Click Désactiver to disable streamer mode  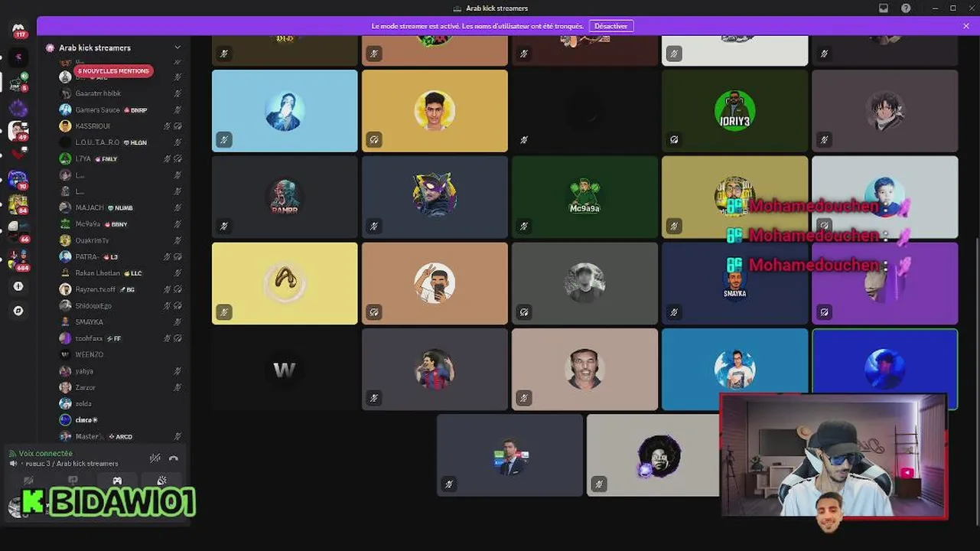pyautogui.click(x=611, y=26)
